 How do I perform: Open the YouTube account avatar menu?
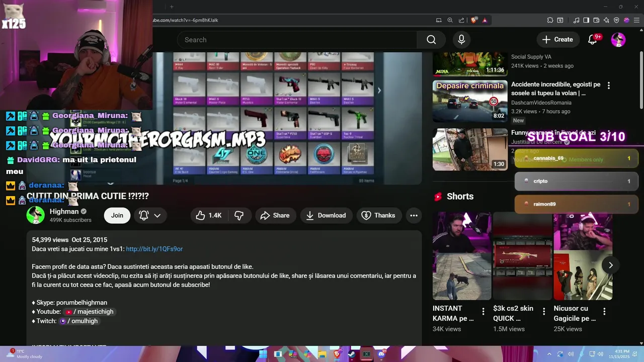[x=618, y=40]
